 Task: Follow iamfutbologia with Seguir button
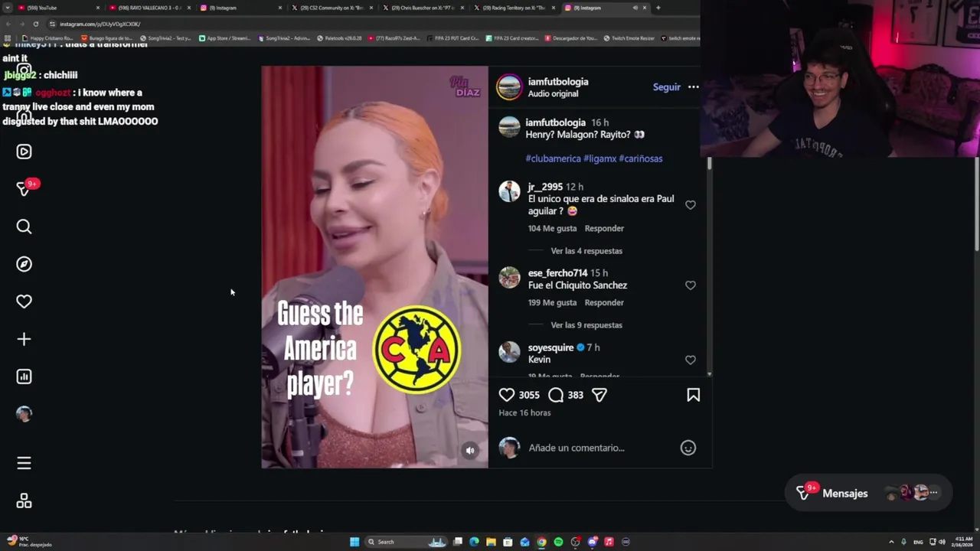(x=666, y=87)
